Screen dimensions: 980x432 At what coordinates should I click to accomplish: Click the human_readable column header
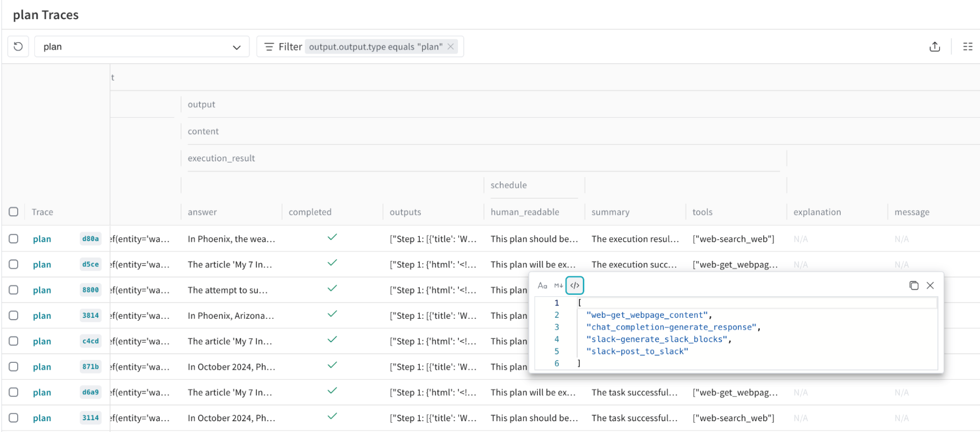525,212
